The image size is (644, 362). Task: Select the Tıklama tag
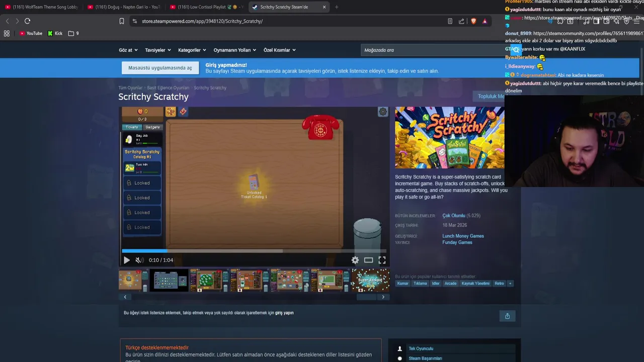(420, 284)
